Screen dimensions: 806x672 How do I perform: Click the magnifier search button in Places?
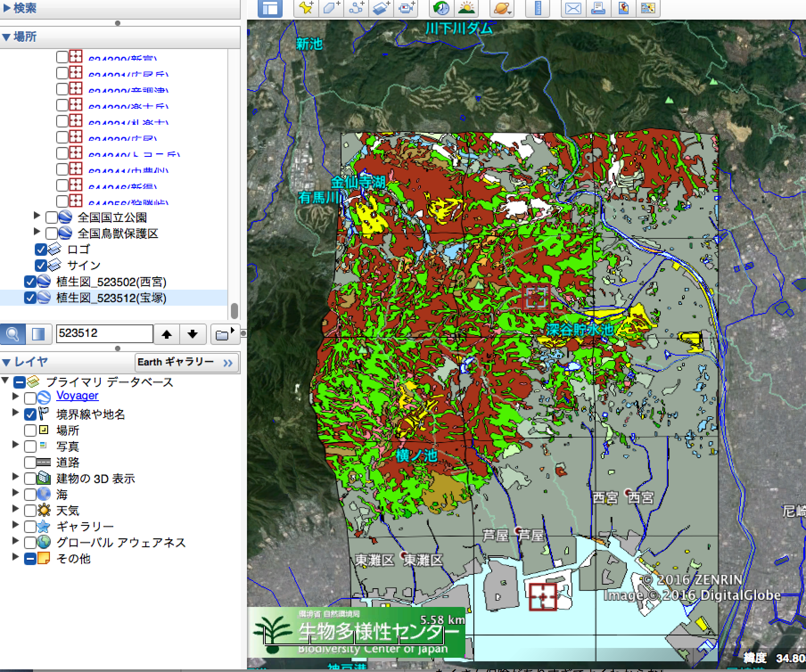coord(12,334)
